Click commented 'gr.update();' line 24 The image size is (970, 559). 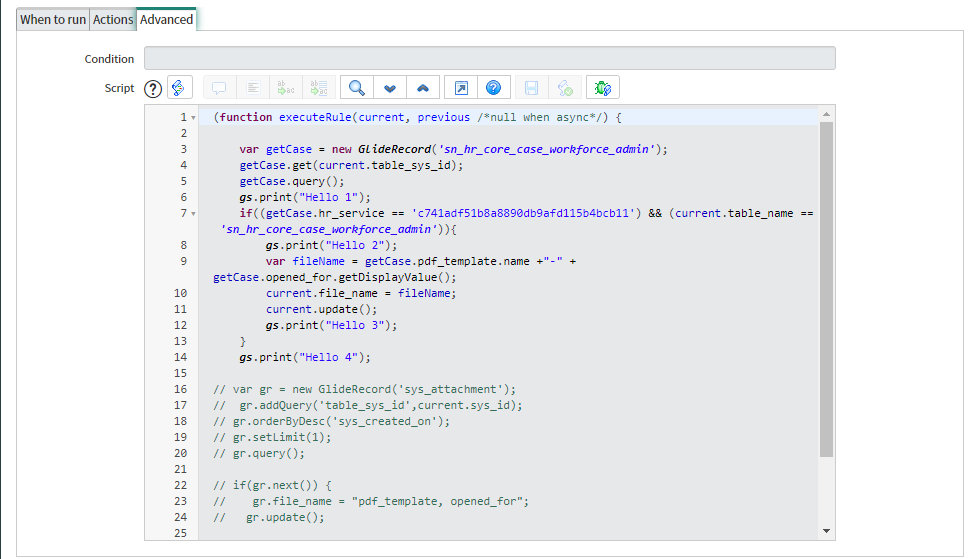pos(269,518)
